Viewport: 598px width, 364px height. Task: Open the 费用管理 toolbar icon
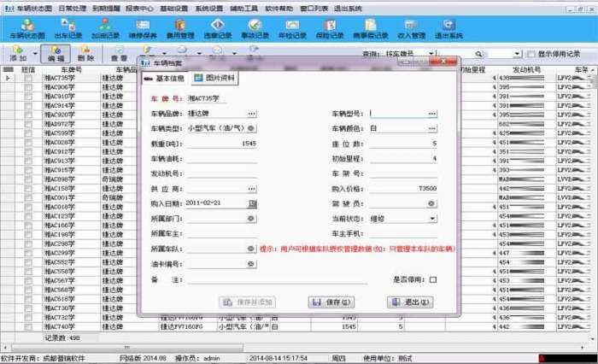(180, 29)
